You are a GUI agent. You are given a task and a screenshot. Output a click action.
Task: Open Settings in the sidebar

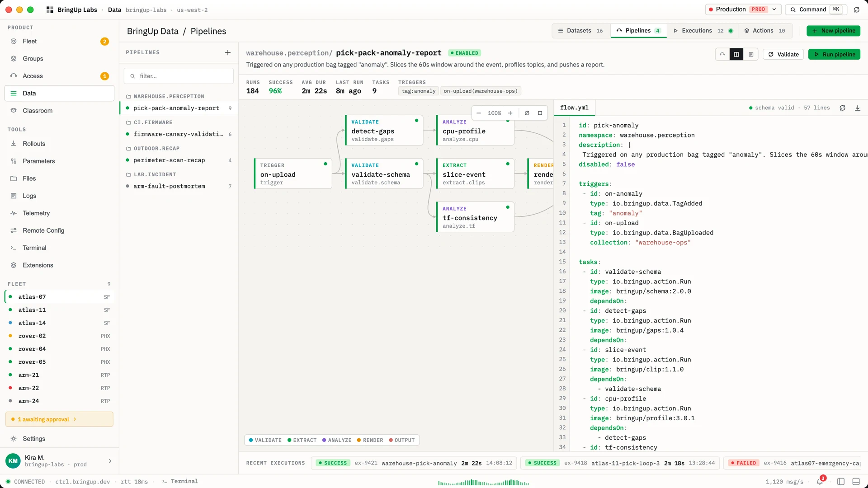click(x=59, y=439)
